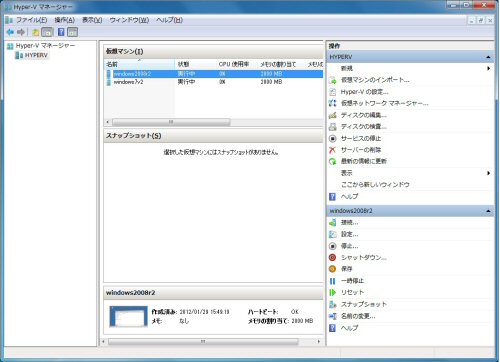
Task: Click the ディスクの編集 icon
Action: click(x=332, y=115)
